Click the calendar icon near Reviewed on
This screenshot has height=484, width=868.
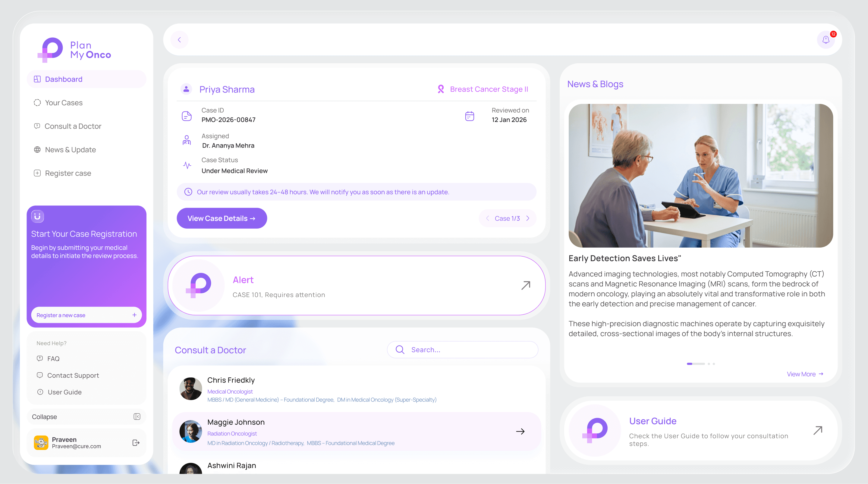pos(469,116)
